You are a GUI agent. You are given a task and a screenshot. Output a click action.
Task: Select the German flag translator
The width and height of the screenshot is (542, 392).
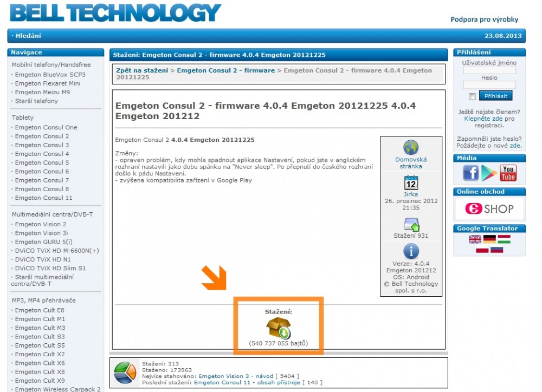489,239
